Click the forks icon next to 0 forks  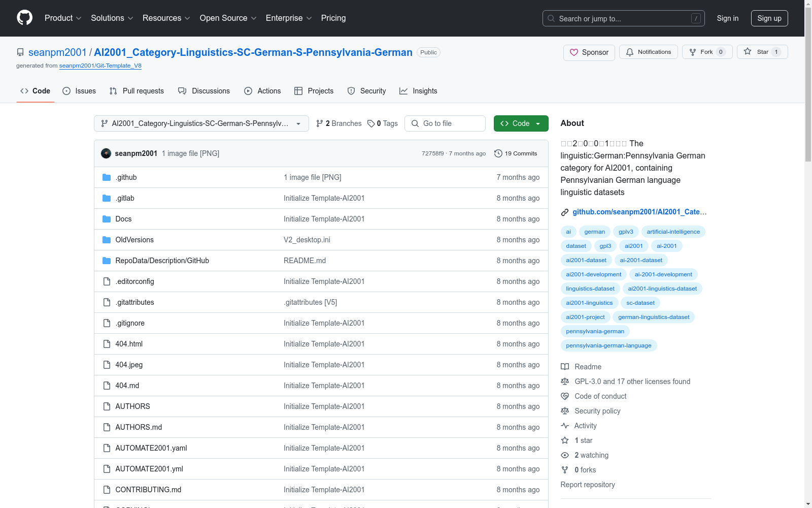pos(565,470)
